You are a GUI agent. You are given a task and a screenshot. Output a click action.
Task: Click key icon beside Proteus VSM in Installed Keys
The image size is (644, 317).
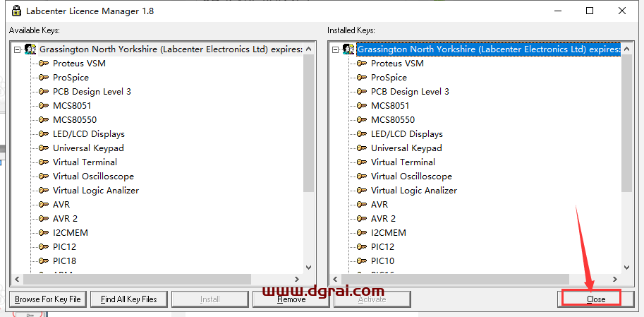coord(362,64)
